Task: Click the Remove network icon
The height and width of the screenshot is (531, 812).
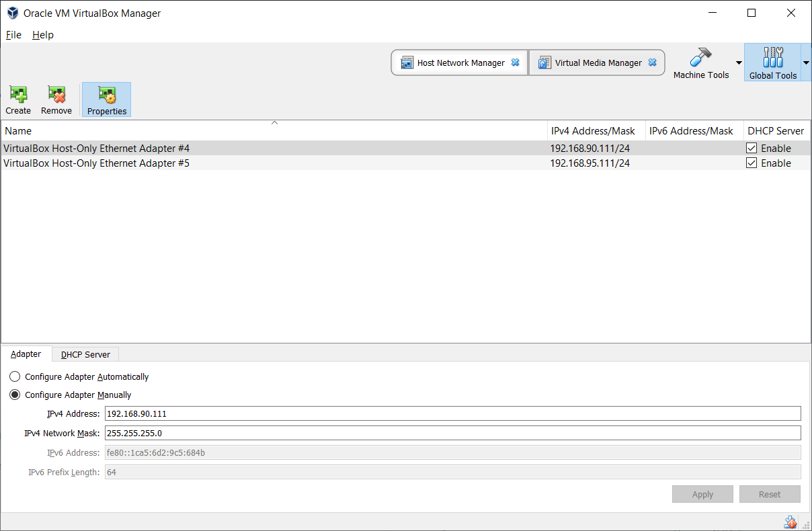Action: pyautogui.click(x=56, y=95)
